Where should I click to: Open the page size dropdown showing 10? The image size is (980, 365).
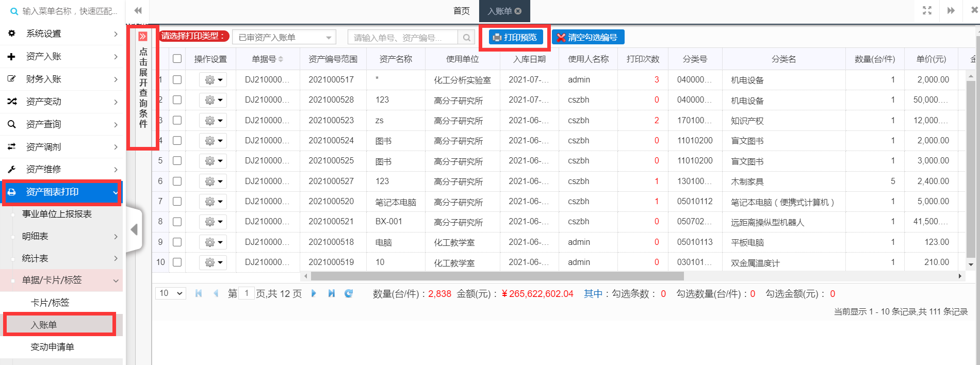coord(171,293)
